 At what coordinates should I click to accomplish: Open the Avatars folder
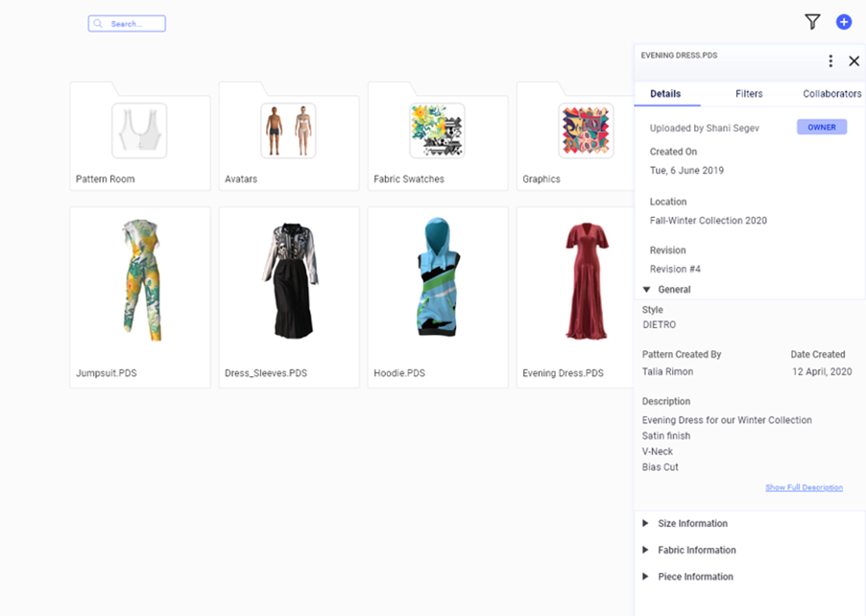pyautogui.click(x=289, y=136)
